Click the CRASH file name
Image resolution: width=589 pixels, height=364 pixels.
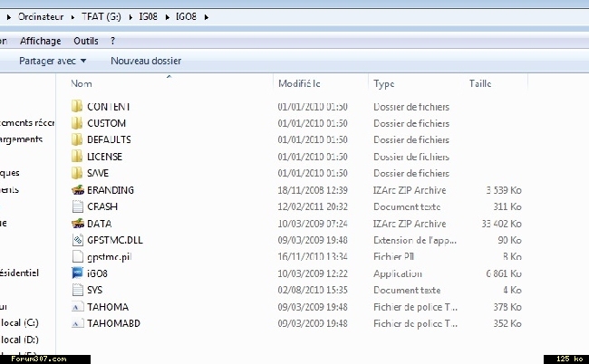tap(102, 206)
